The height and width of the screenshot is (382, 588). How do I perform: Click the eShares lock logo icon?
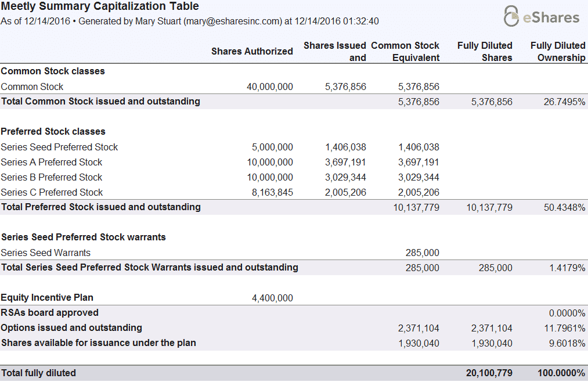pos(511,16)
